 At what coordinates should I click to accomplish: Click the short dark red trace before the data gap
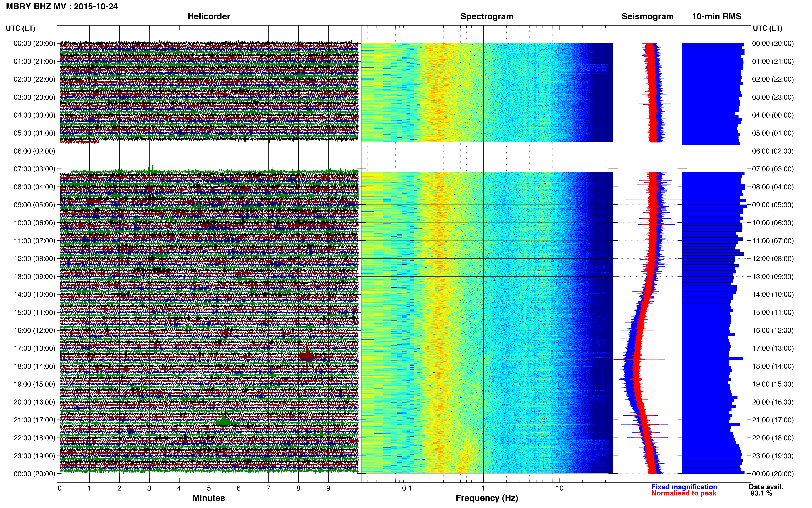point(79,142)
